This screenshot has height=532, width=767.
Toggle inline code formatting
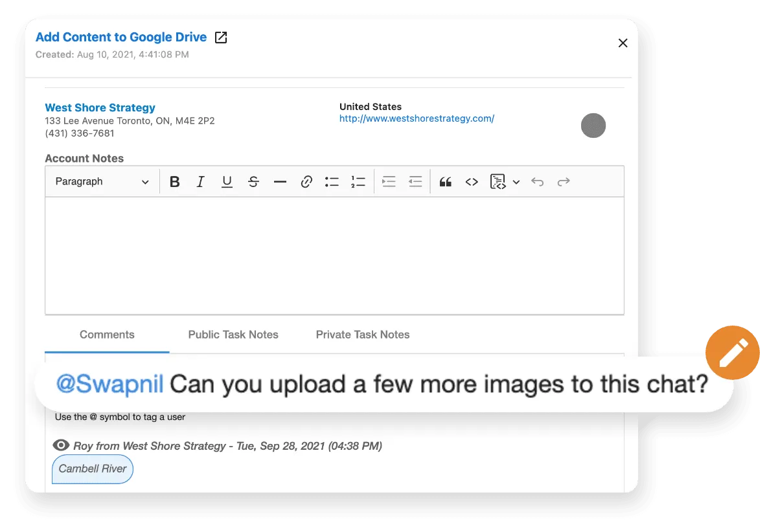[472, 182]
